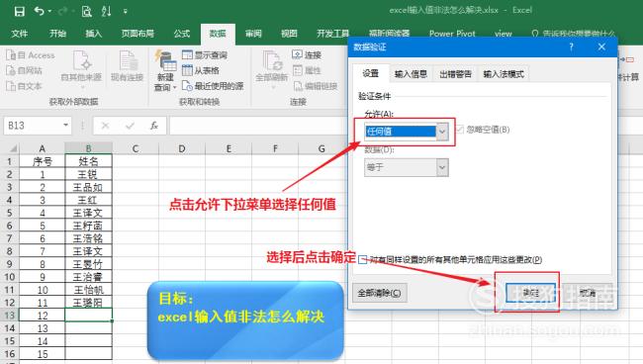Click 编辑链接 in the connections group

pyautogui.click(x=316, y=86)
